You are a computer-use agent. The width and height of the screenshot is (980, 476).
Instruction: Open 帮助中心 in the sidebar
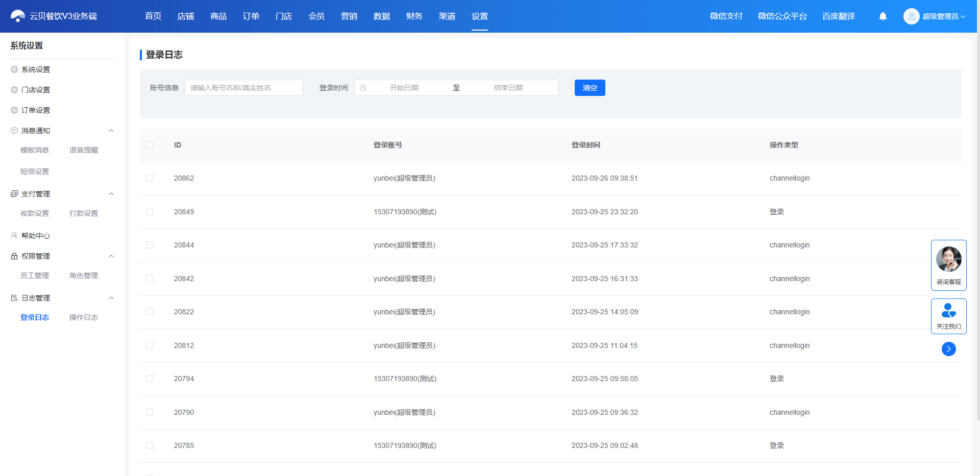coord(36,236)
